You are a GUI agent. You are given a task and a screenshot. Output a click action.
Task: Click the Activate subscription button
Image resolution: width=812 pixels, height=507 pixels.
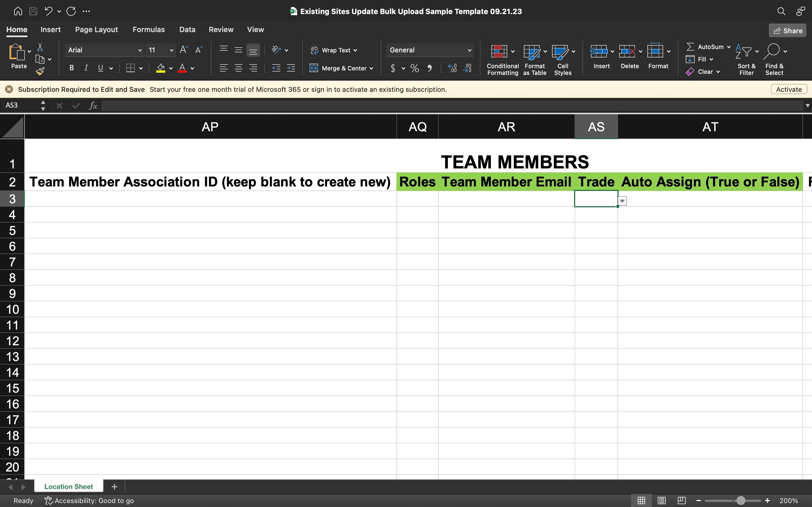[789, 90]
